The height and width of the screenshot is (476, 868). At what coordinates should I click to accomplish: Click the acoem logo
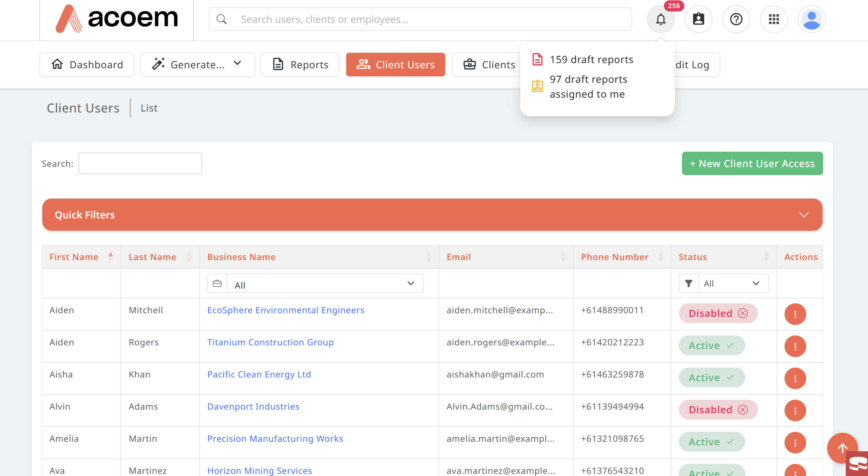pyautogui.click(x=117, y=19)
